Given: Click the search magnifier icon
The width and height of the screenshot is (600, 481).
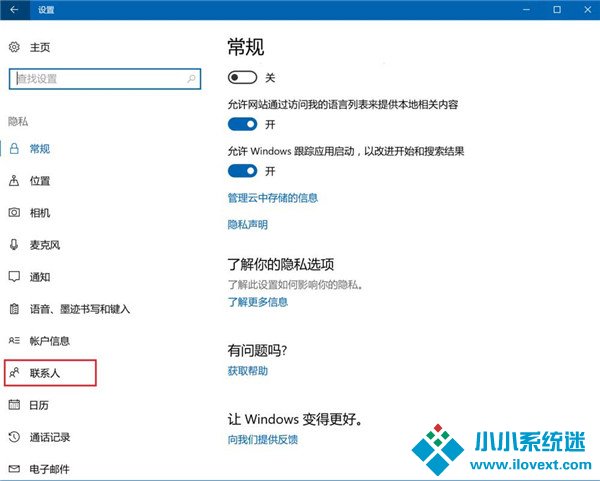Looking at the screenshot, I should (x=191, y=79).
